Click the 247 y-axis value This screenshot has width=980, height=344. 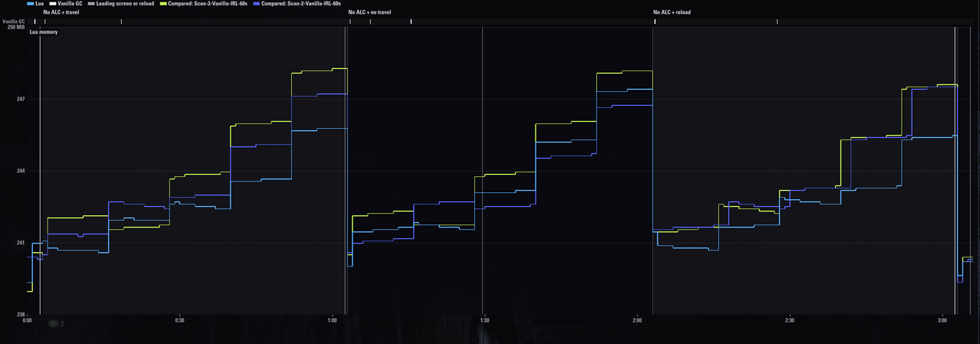coord(20,100)
